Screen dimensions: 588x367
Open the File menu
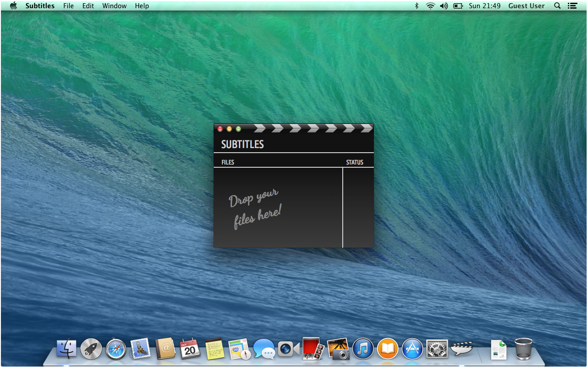coord(68,6)
